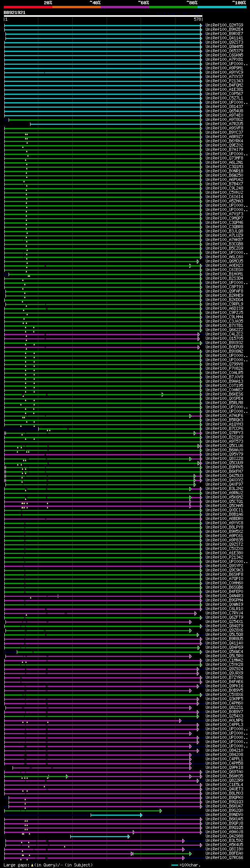
Task: Select hit label UniRef100_O65379
Action: click(x=224, y=51)
